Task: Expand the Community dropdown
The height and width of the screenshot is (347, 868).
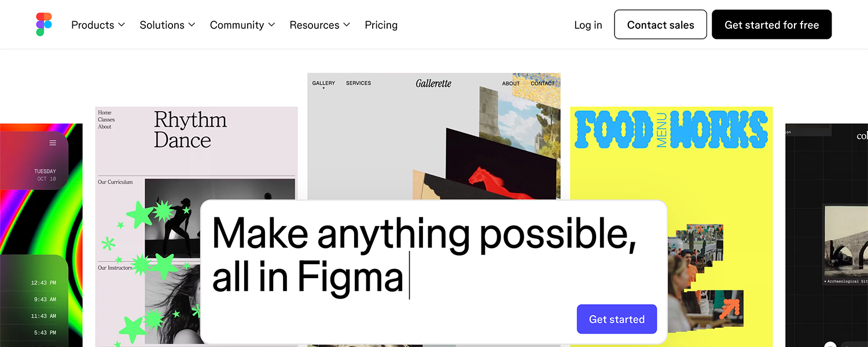Action: click(x=242, y=25)
